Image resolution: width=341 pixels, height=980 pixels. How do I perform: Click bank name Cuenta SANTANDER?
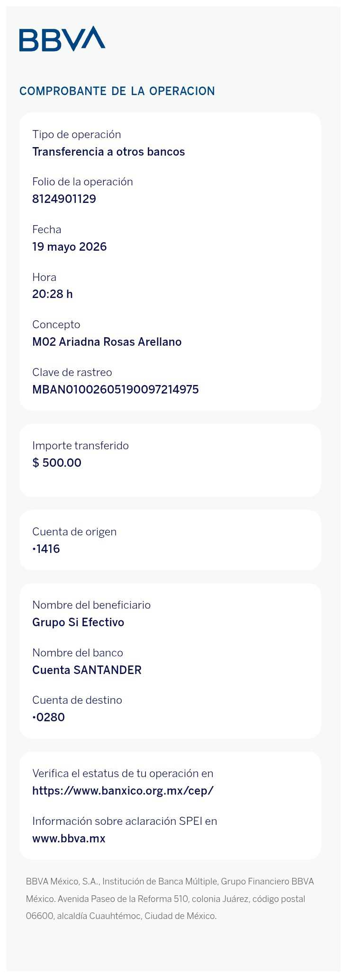tap(87, 670)
